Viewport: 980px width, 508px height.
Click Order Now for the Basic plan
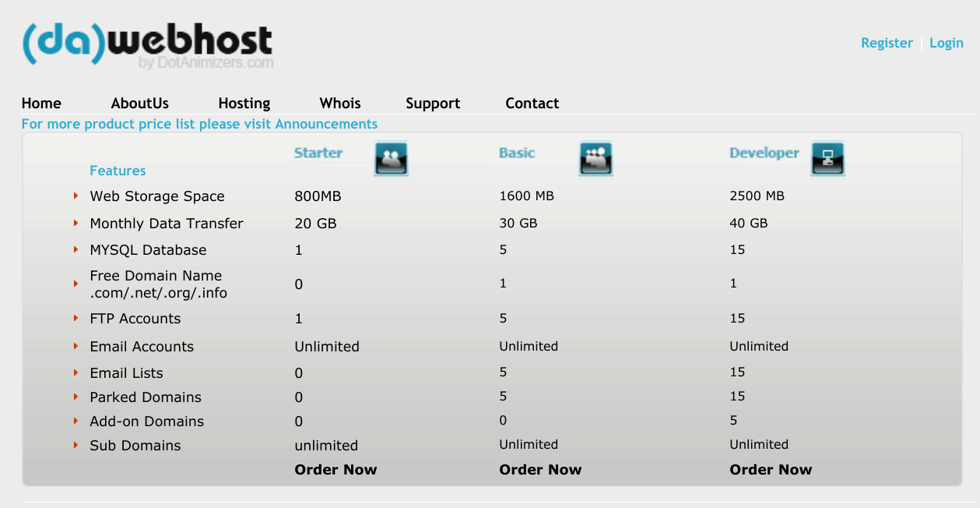(540, 470)
